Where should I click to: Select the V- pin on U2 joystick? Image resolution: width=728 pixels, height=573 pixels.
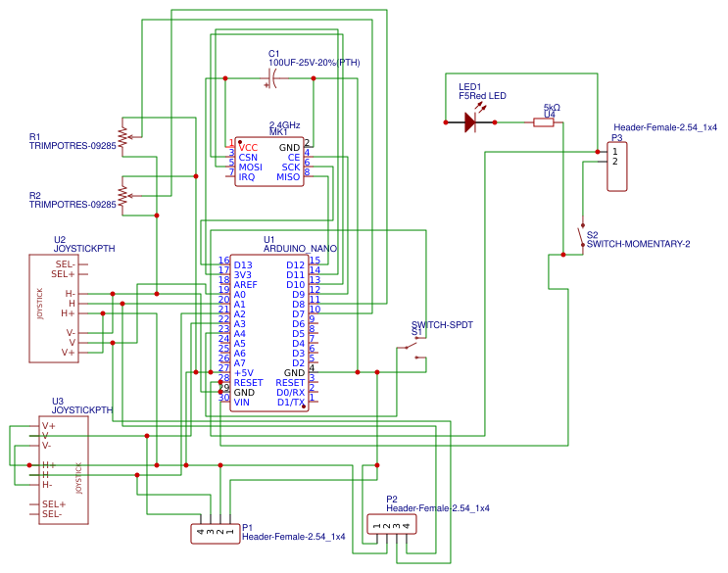pos(71,333)
